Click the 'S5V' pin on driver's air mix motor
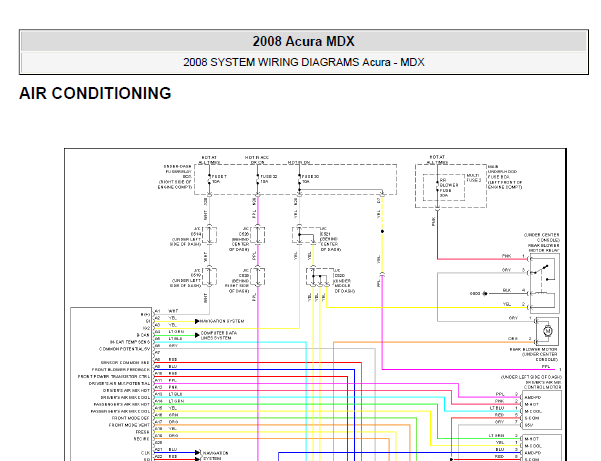Screen dimensions: 601x461 529,425
